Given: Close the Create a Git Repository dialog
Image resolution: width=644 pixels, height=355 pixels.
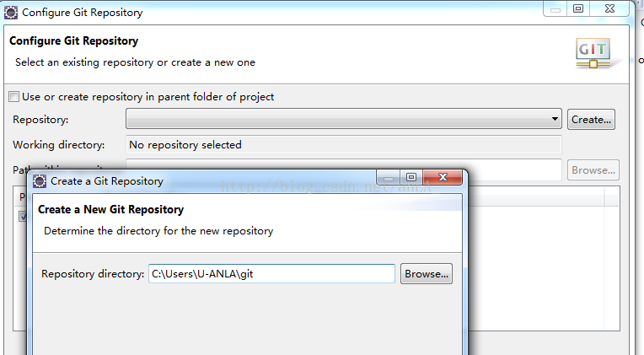Looking at the screenshot, I should click(x=443, y=177).
